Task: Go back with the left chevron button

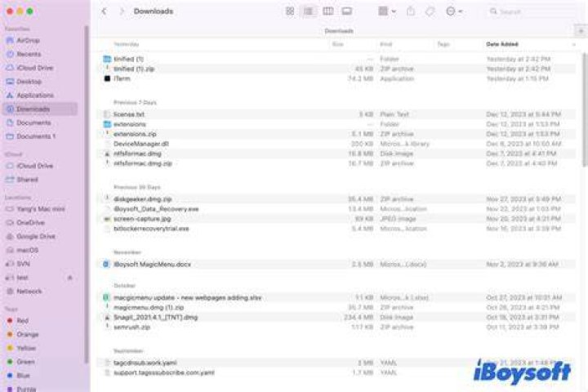Action: [104, 11]
